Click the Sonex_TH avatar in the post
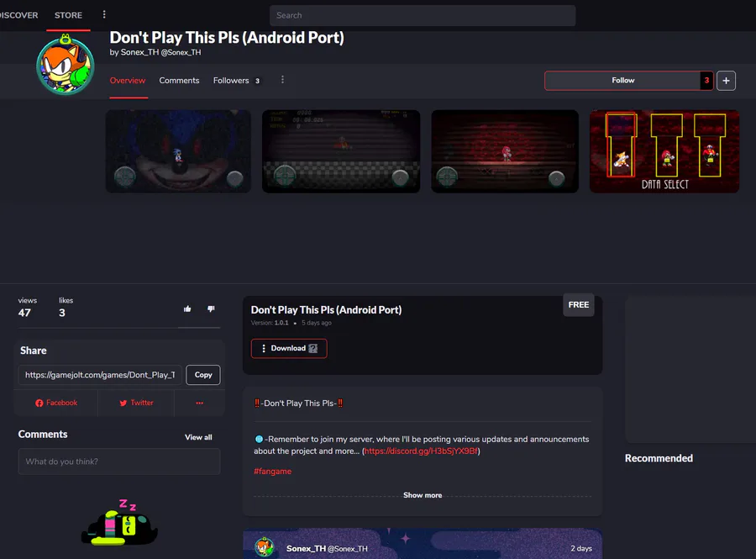 [265, 547]
